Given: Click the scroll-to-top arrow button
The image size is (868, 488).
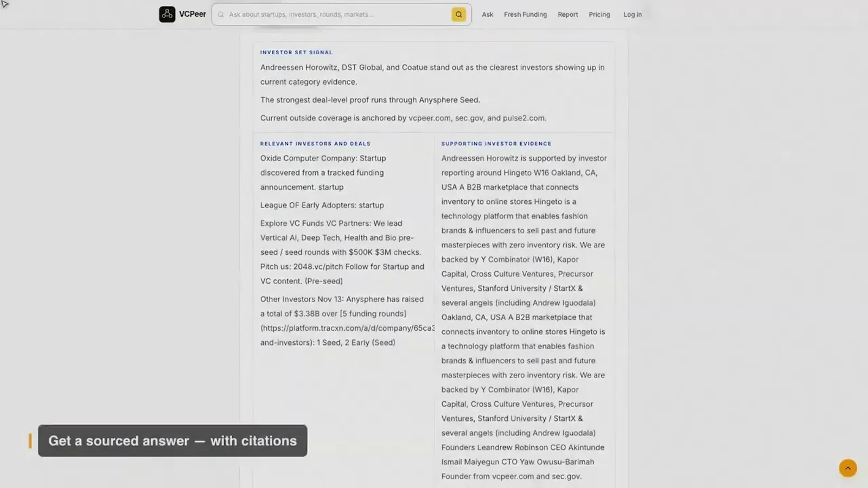Looking at the screenshot, I should (848, 468).
